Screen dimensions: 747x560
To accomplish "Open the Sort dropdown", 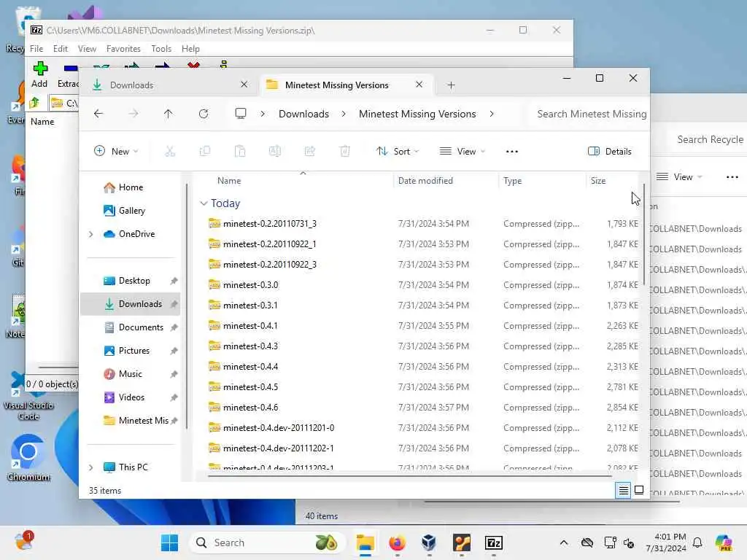I will tap(398, 152).
